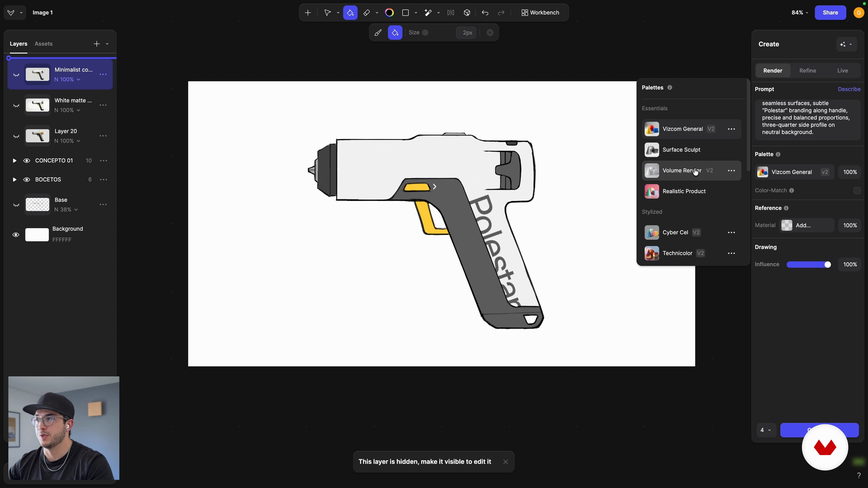This screenshot has height=488, width=868.
Task: Open options for Minimalist co... layer
Action: (104, 74)
